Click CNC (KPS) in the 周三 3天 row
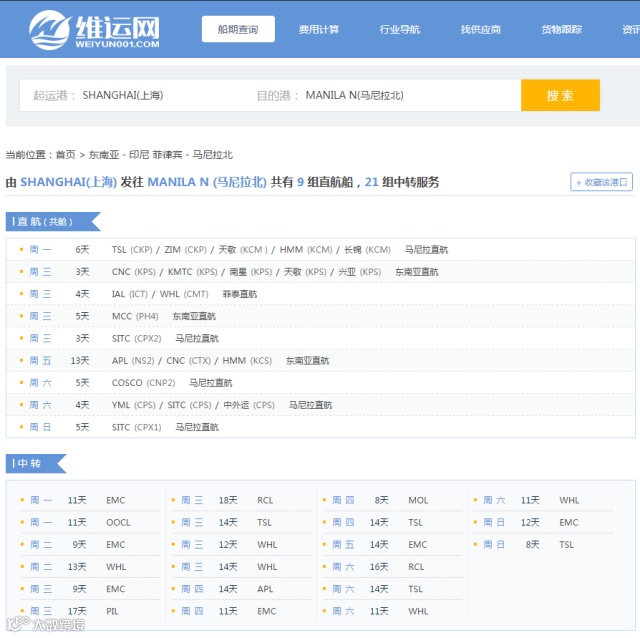The width and height of the screenshot is (640, 638). [134, 272]
